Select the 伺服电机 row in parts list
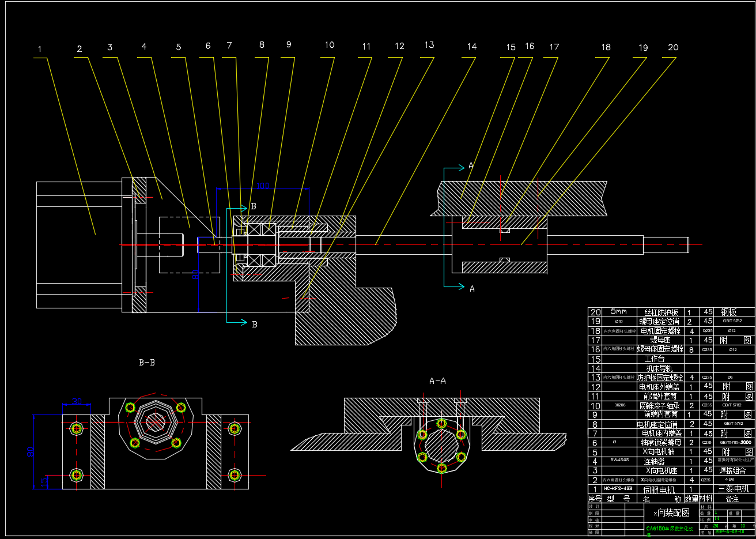 659,489
